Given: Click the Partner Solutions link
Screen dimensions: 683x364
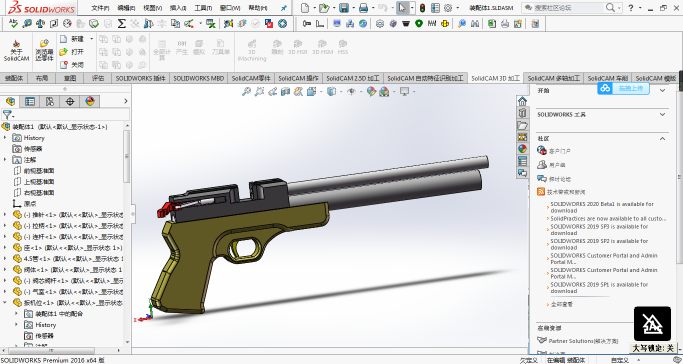Looking at the screenshot, I should [x=583, y=341].
